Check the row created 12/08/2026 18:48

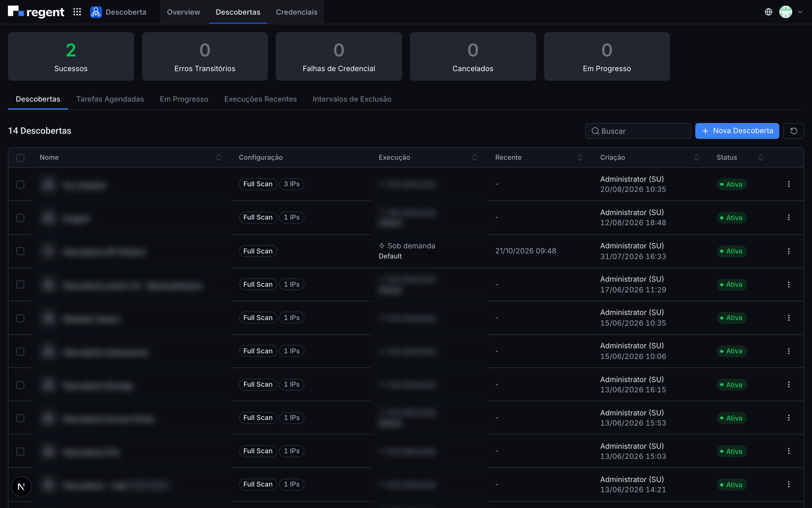coord(21,218)
